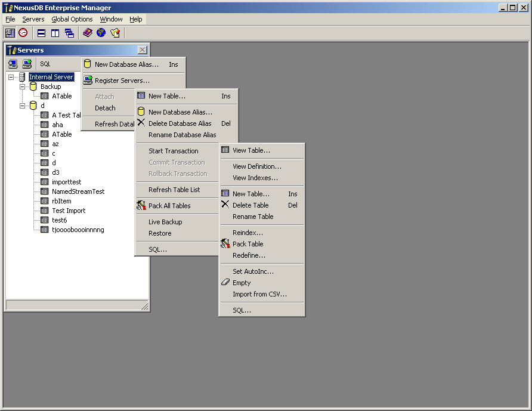Click the computer with green plus icon
This screenshot has height=411, width=532.
[27, 64]
